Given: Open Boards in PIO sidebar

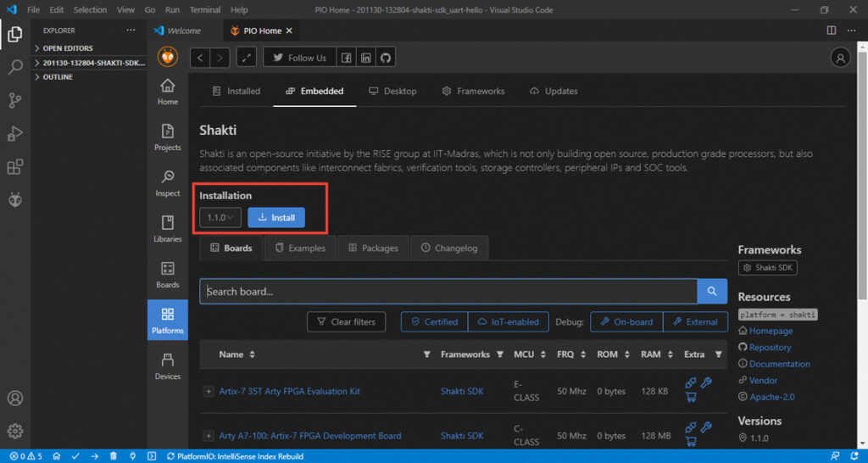Looking at the screenshot, I should tap(167, 276).
